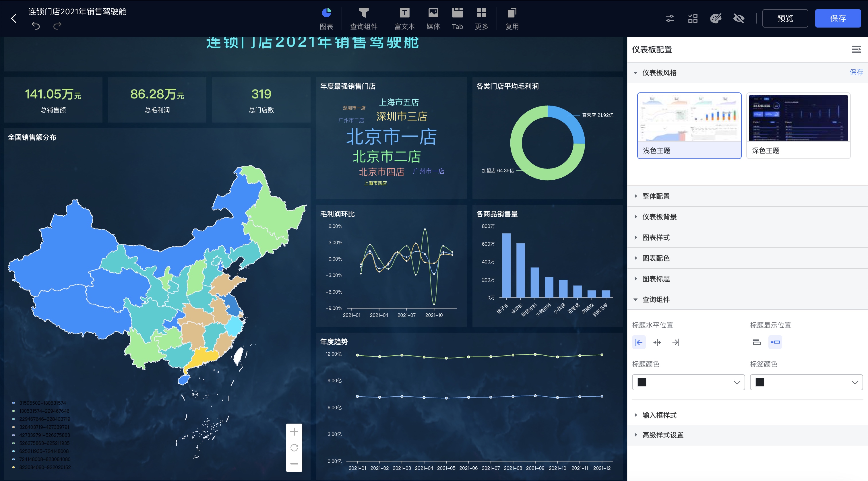868x481 pixels.
Task: Open the Tab component menu
Action: pyautogui.click(x=457, y=19)
